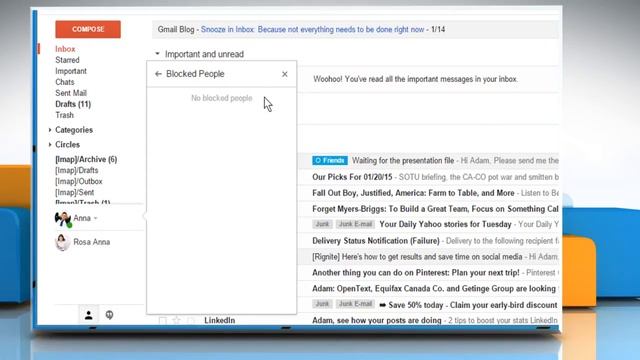Click the Junk label on Yahoo email
This screenshot has height=360, width=640.
tap(322, 224)
